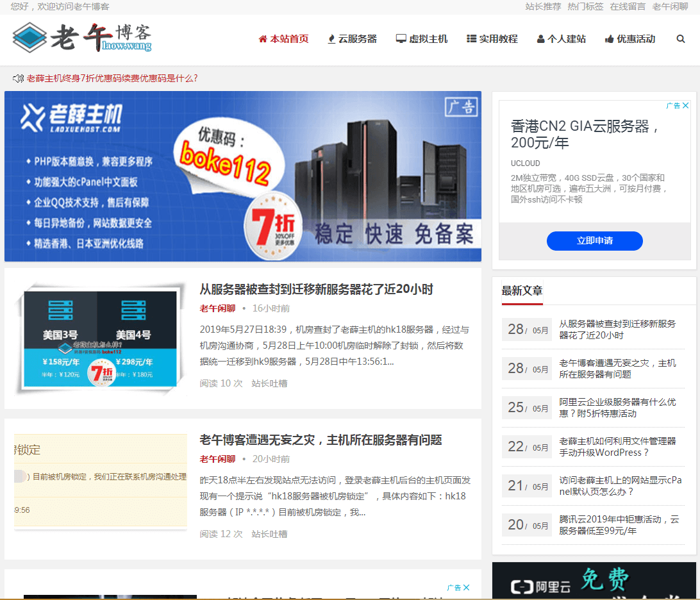Open the 本站首页 home menu item
This screenshot has height=600, width=700.
tap(284, 39)
